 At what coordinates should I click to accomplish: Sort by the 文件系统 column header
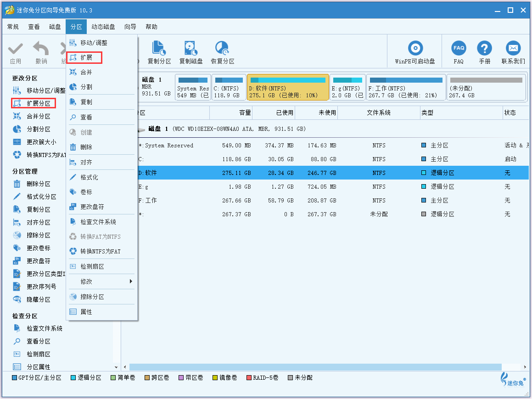tap(379, 112)
